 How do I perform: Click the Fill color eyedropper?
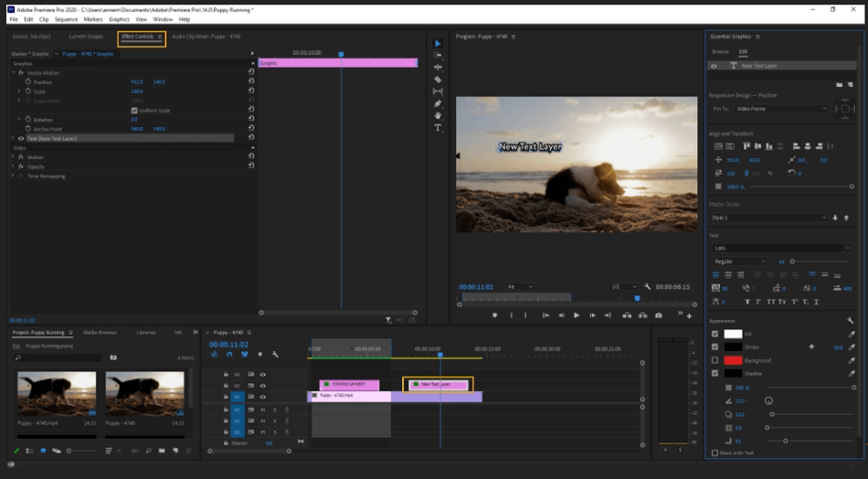click(x=851, y=335)
